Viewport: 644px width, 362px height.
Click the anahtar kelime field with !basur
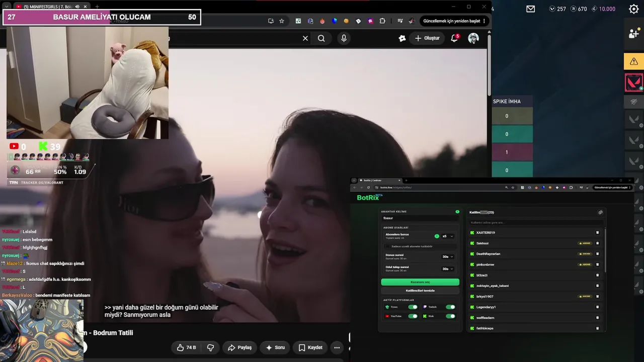click(420, 218)
